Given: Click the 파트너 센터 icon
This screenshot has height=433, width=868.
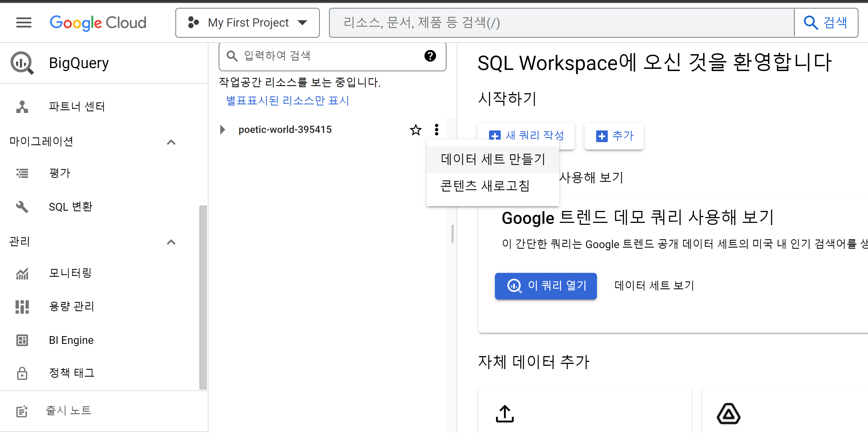Looking at the screenshot, I should click(22, 107).
